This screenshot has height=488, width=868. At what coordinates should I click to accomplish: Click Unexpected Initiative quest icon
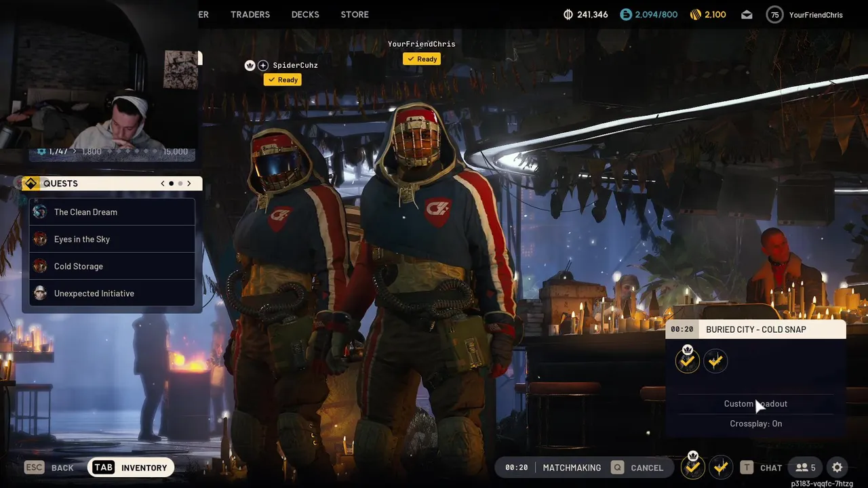pos(40,293)
